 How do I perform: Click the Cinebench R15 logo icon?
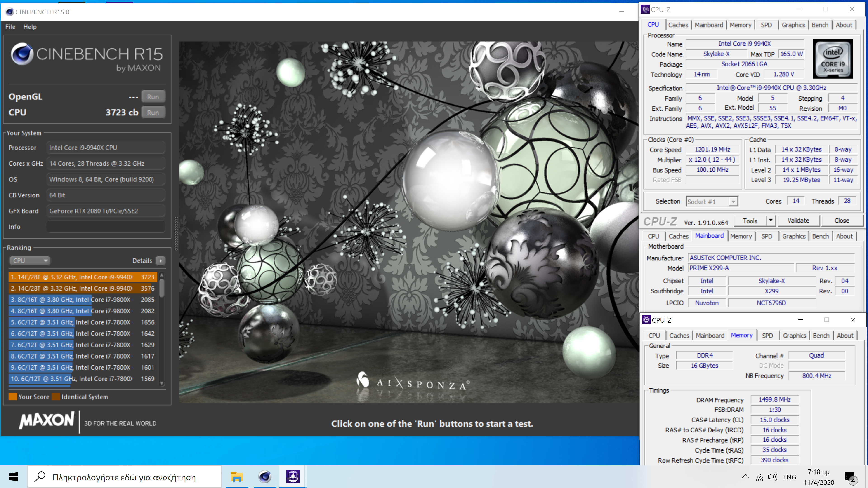point(22,54)
